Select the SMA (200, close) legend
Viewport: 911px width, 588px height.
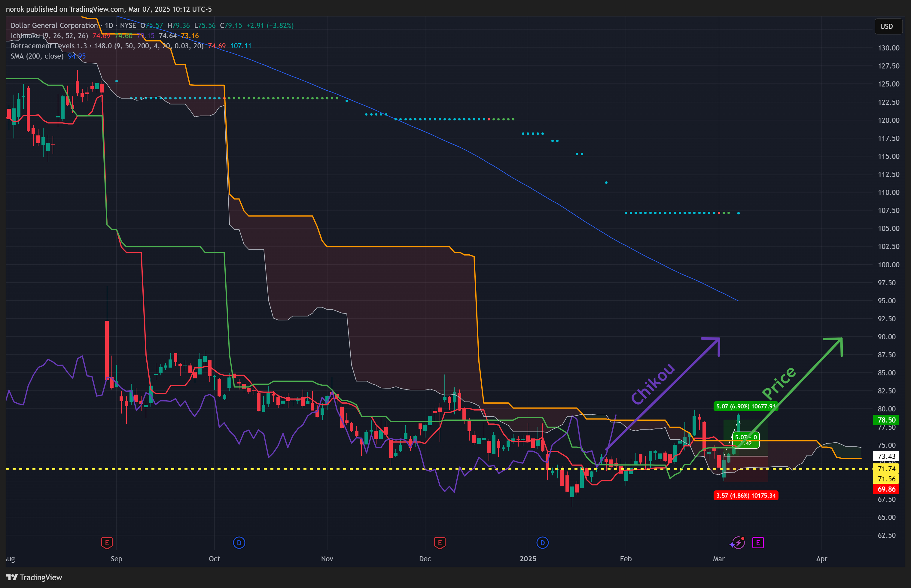click(x=37, y=56)
